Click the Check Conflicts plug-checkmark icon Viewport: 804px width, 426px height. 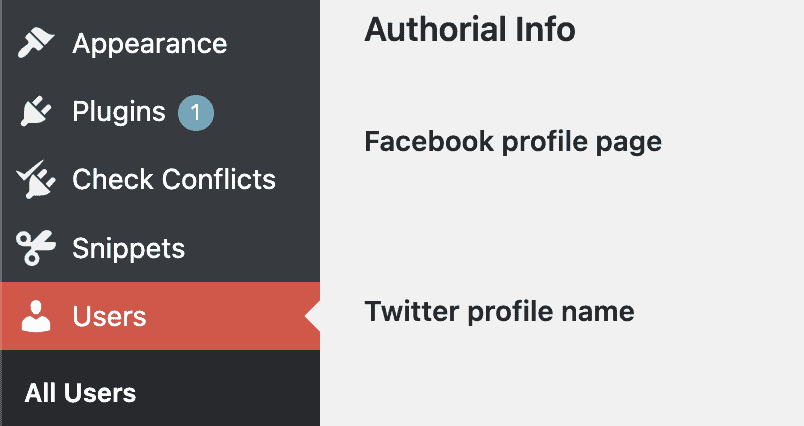(x=35, y=179)
